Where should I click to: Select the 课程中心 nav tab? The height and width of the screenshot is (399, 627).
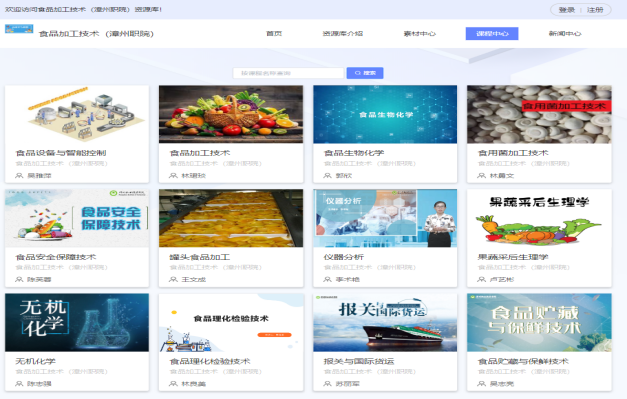492,34
